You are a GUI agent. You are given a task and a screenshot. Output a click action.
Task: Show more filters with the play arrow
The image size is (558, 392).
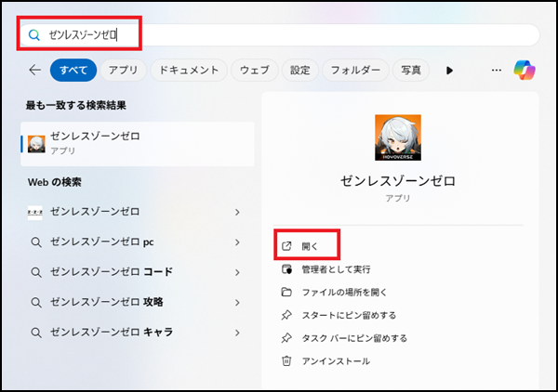click(x=449, y=71)
